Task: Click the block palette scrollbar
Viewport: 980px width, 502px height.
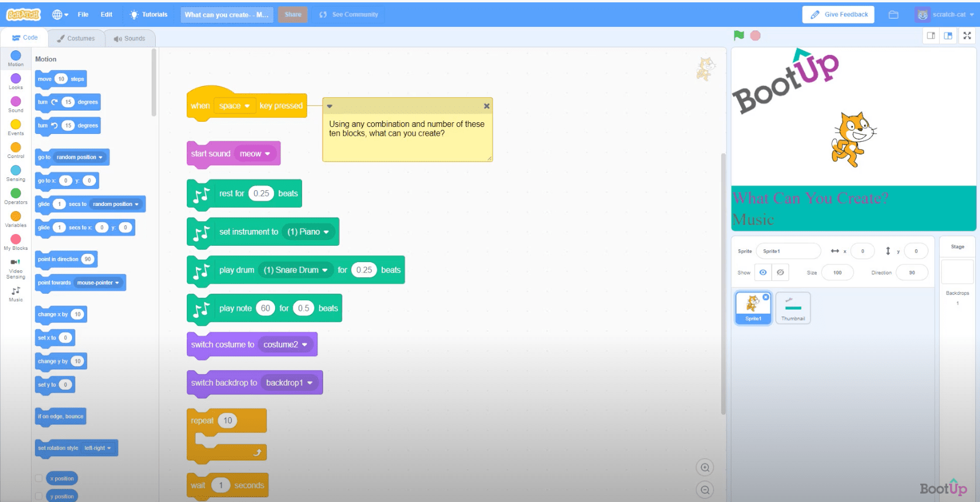Action: (154, 82)
